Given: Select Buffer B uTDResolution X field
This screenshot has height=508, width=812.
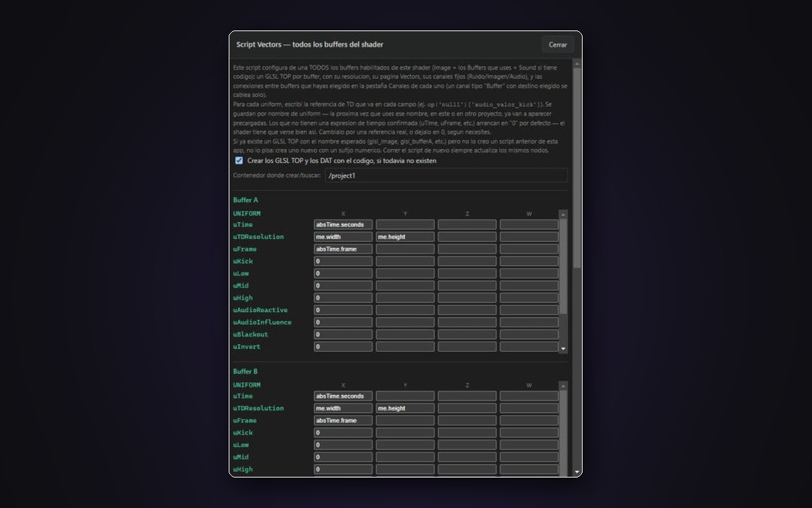Looking at the screenshot, I should click(343, 408).
